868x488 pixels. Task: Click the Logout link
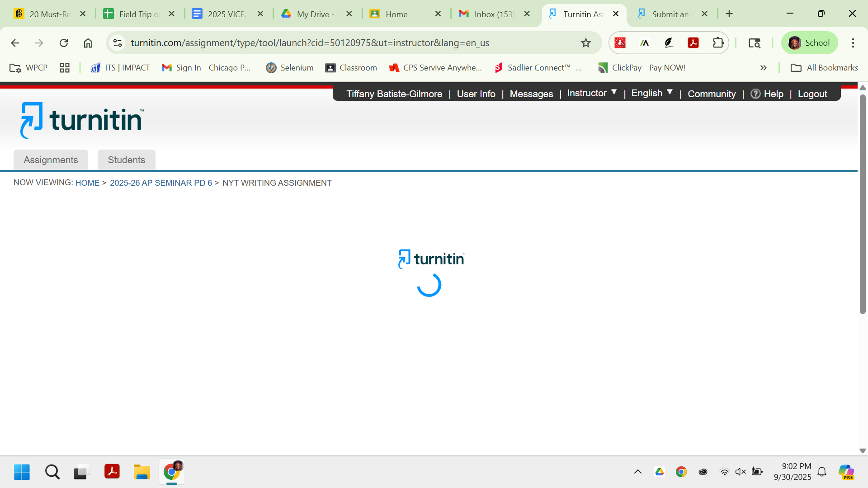812,94
